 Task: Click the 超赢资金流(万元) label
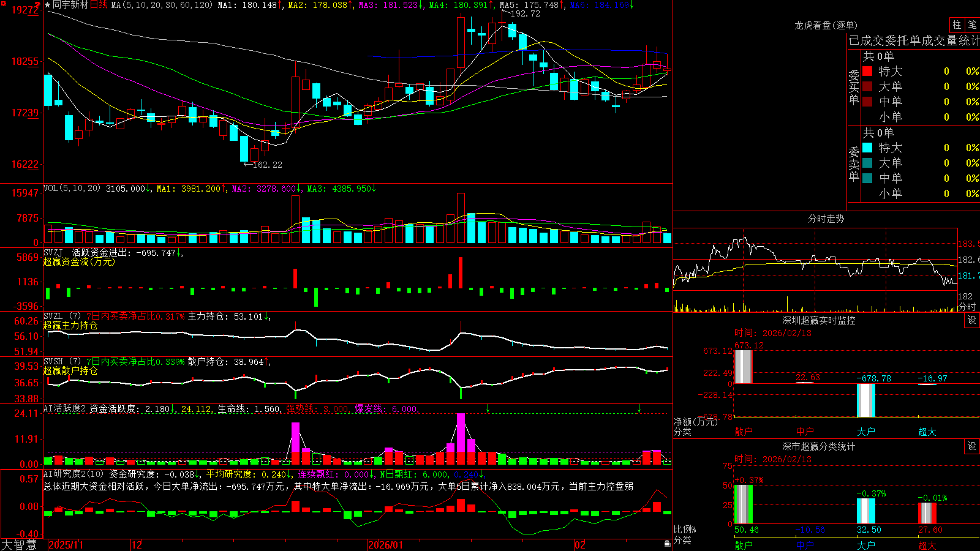[79, 261]
